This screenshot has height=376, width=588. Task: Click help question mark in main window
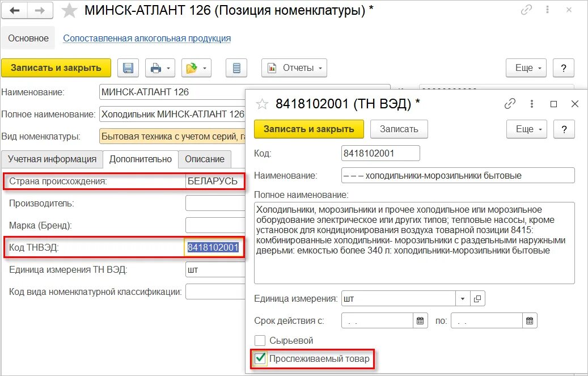click(563, 68)
